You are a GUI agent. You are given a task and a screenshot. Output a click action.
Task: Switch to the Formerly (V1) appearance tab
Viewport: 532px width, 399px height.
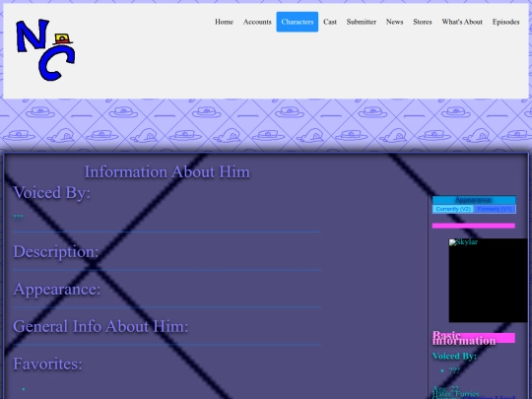tap(495, 209)
